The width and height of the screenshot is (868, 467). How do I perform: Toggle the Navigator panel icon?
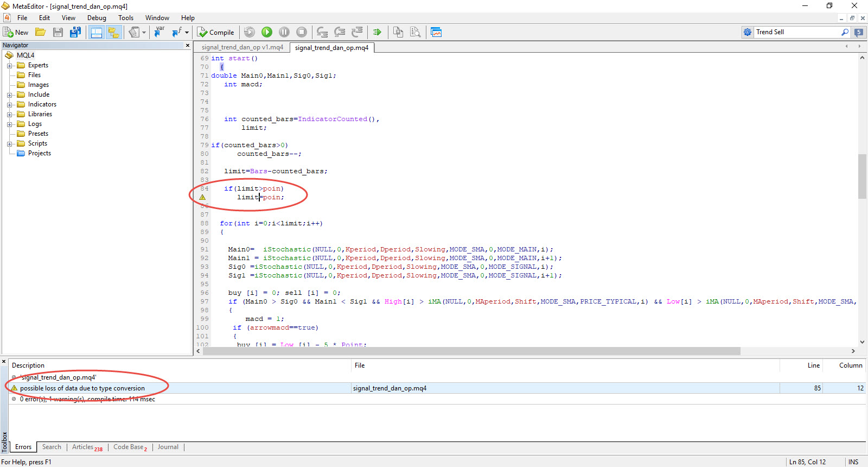point(96,33)
